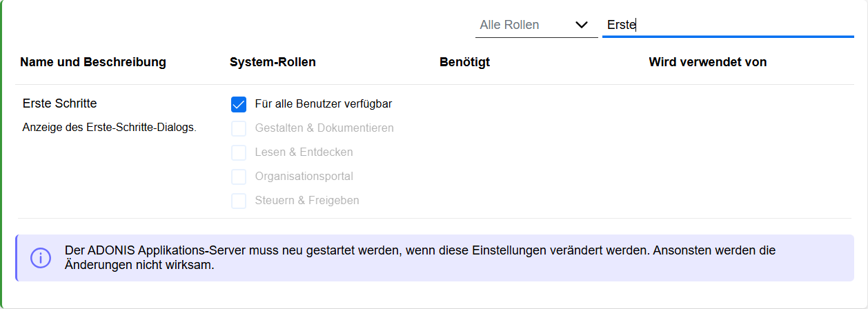The height and width of the screenshot is (309, 868).
Task: Select the 'Erste Schritte' entry name
Action: [x=59, y=103]
